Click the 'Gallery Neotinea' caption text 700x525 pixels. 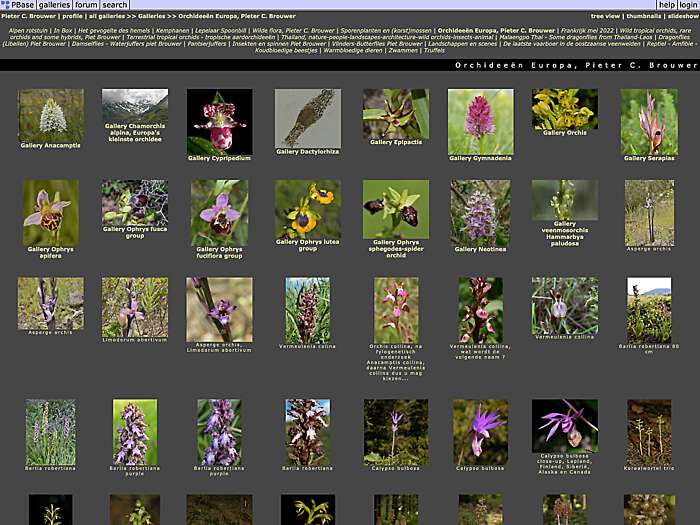[x=480, y=249]
